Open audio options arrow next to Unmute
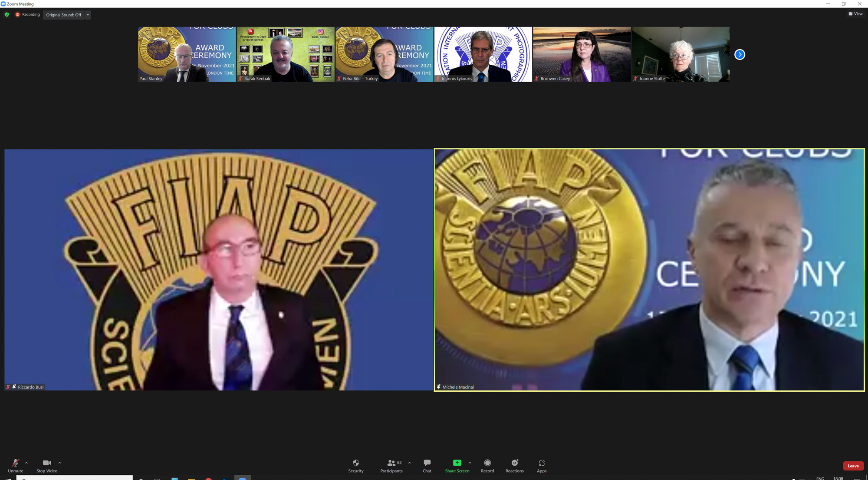 click(x=26, y=463)
